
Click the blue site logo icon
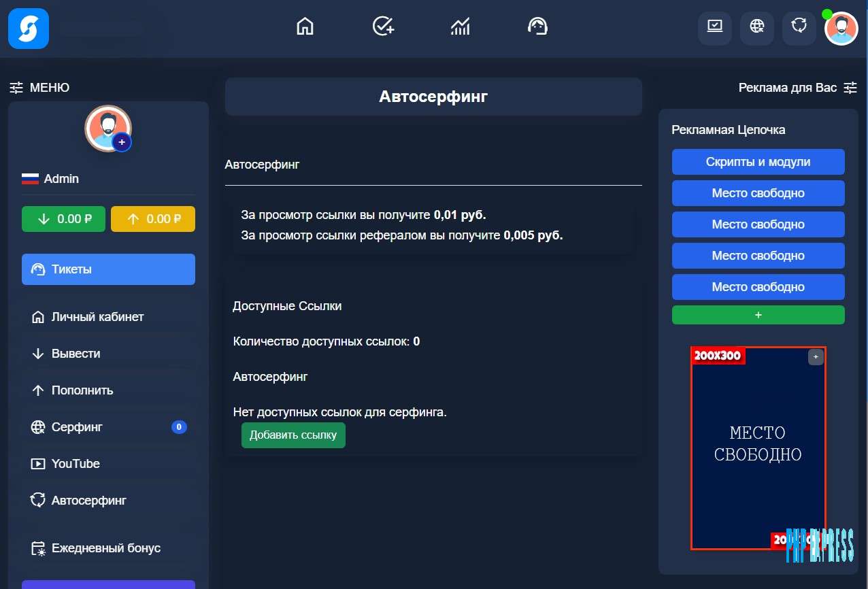[x=29, y=29]
